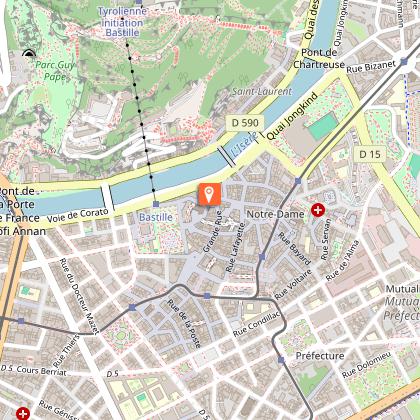Click the Rue du Docteur Mazet label
Screen dimensions: 420x420
pyautogui.click(x=79, y=296)
